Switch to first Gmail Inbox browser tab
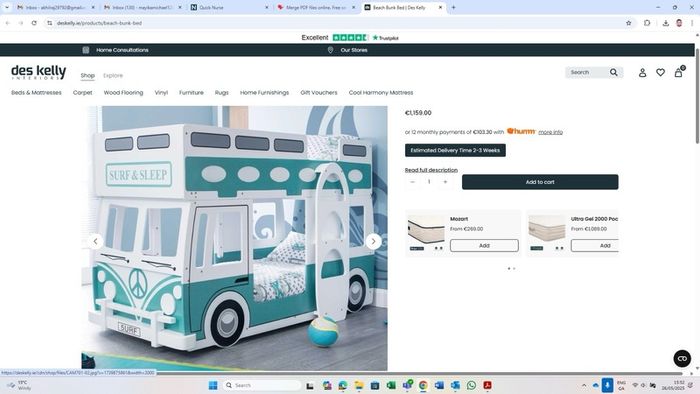This screenshot has width=700, height=394. [55, 8]
